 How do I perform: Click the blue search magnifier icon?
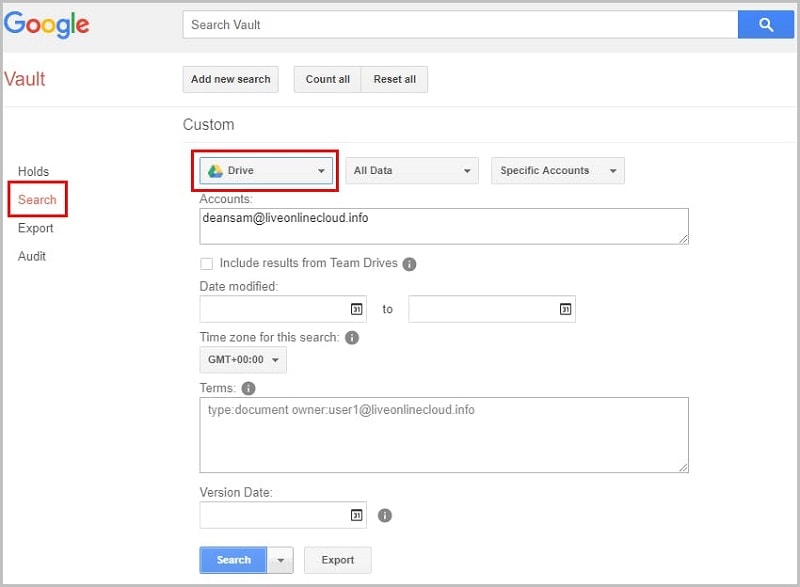pos(765,24)
